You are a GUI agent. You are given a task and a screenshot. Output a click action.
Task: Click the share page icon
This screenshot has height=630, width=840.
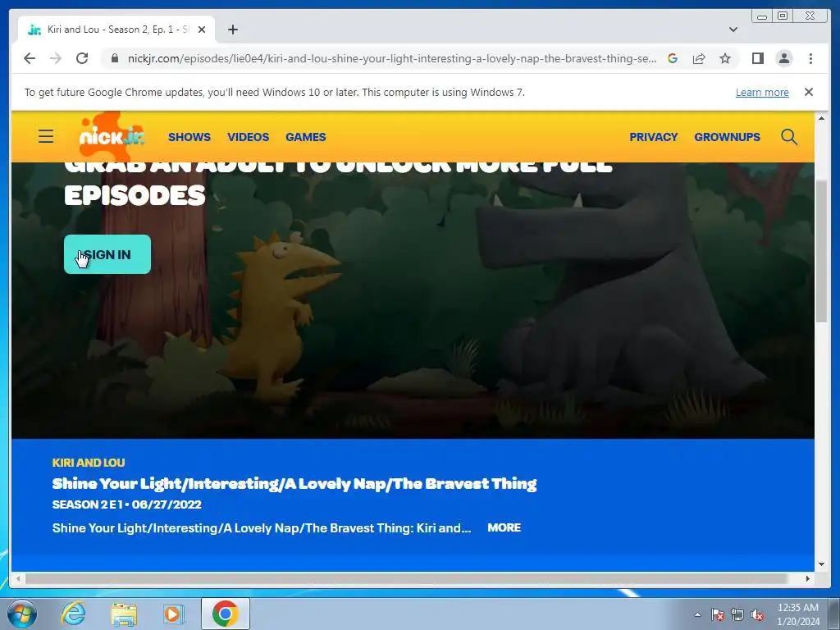coord(699,58)
